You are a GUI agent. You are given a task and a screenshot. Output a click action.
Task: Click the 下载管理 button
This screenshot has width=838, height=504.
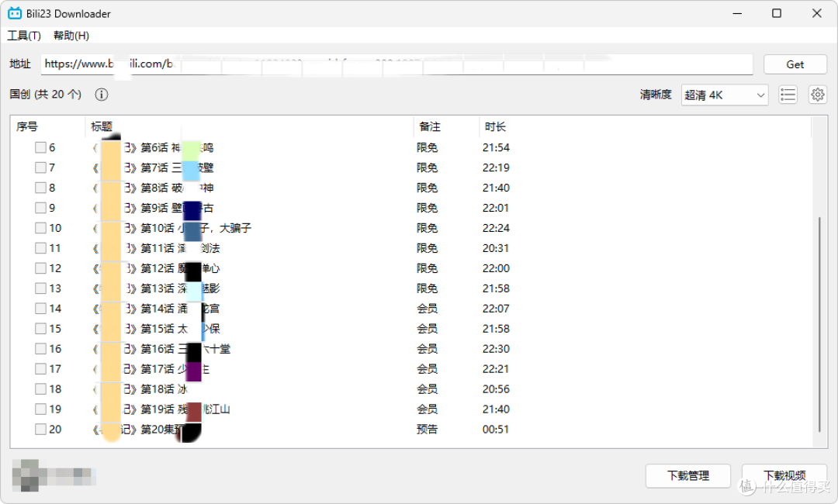coord(687,476)
